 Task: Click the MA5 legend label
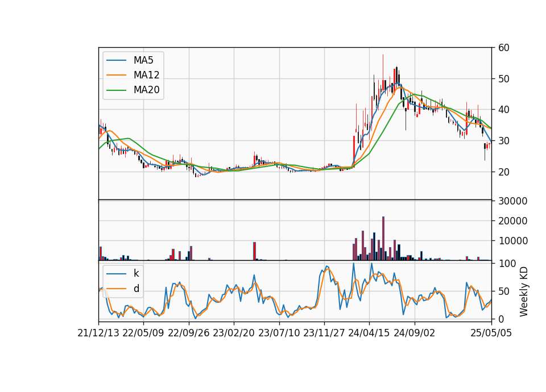(x=143, y=60)
